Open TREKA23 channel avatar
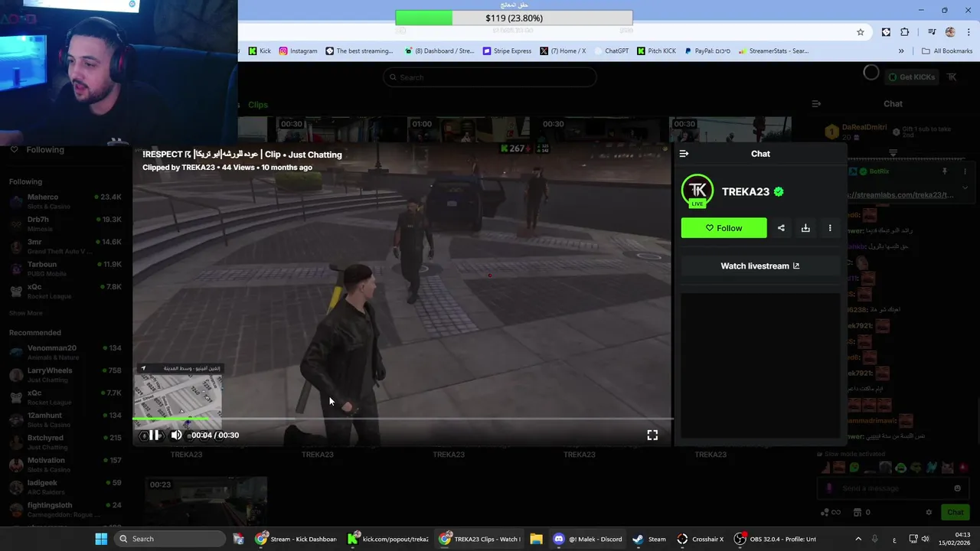Viewport: 980px width, 551px height. point(697,191)
